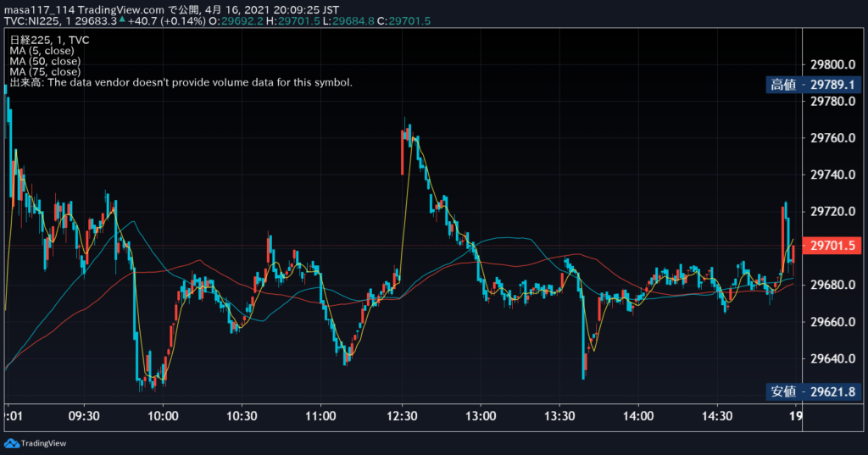Click the 13:00 time axis label
This screenshot has height=455, width=868.
tap(481, 416)
